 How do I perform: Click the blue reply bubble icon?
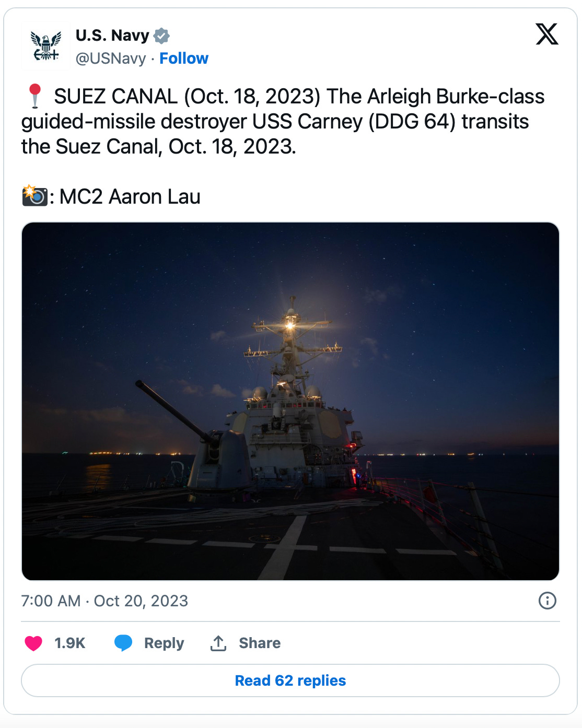(123, 643)
